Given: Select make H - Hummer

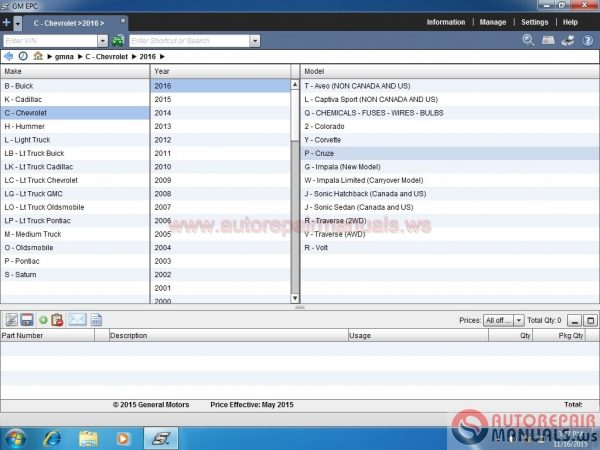Looking at the screenshot, I should click(75, 126).
